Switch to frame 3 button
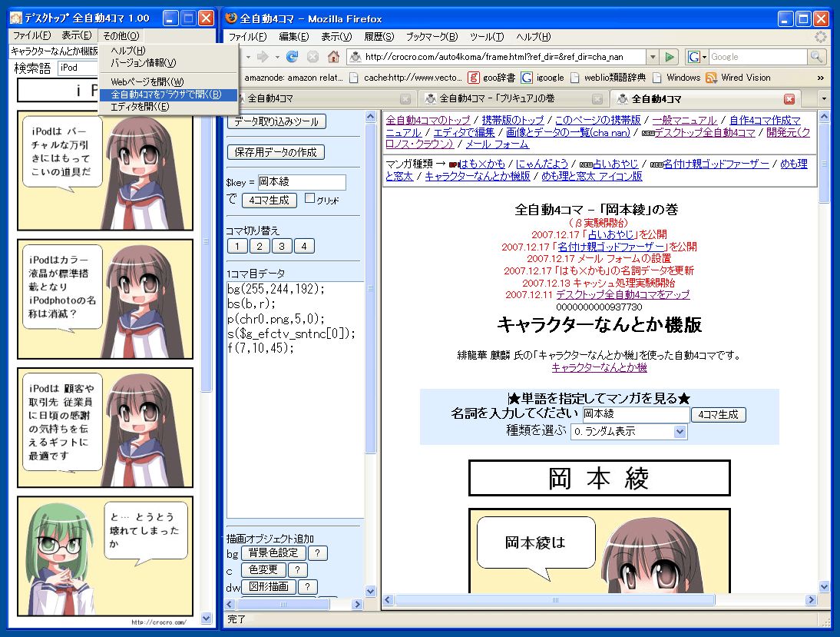840x637 pixels. click(x=282, y=246)
